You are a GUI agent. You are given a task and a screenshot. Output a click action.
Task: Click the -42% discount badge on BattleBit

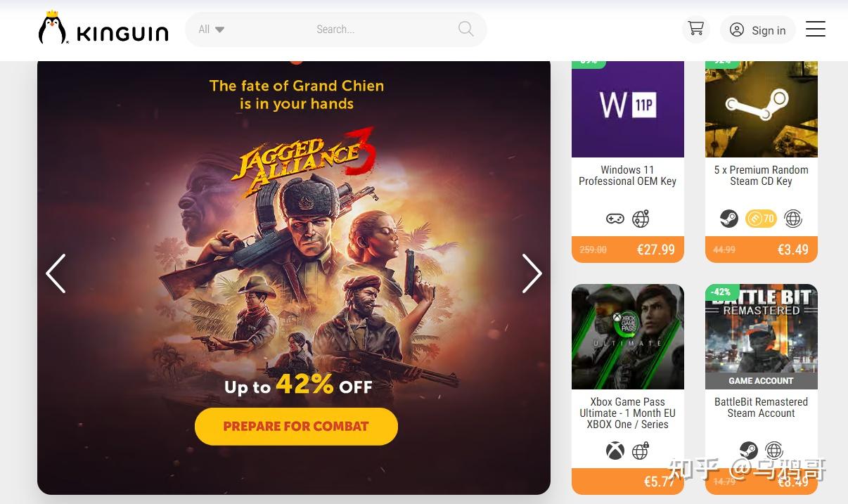coord(720,292)
